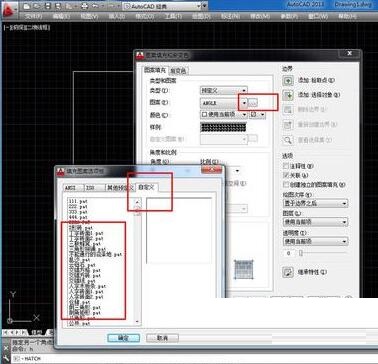Viewport: 378px width, 364px height.
Task: Click the HATCH command line input
Action: (193, 359)
